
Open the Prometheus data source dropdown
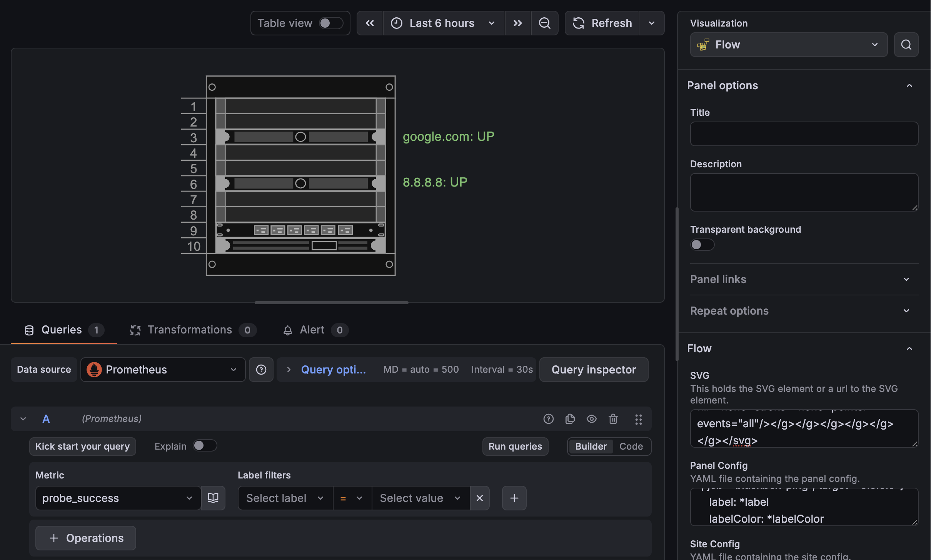(x=163, y=370)
